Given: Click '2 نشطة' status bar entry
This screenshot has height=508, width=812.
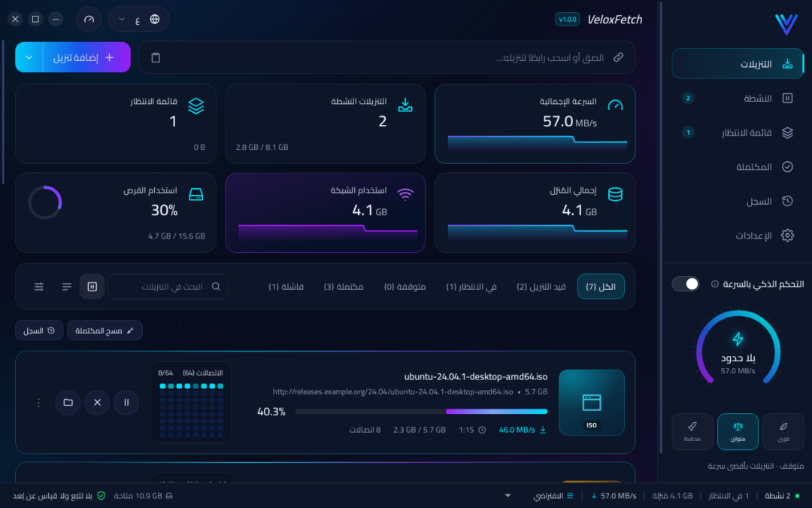Looking at the screenshot, I should point(781,495).
